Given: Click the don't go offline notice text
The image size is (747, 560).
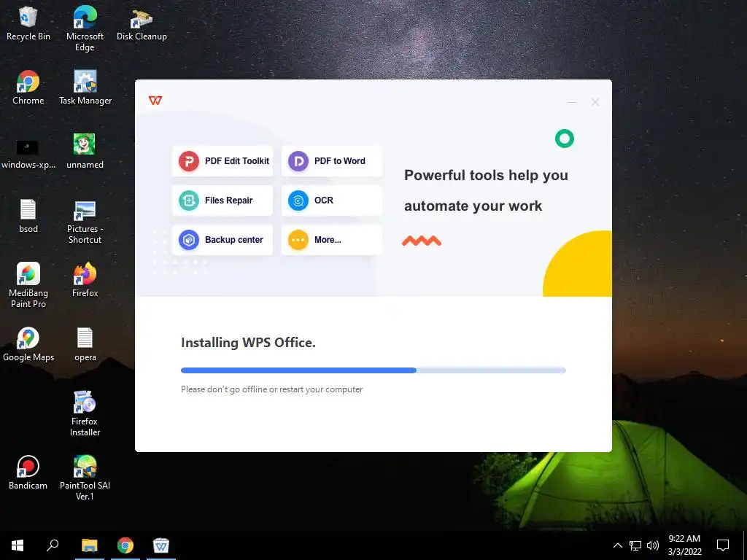Looking at the screenshot, I should [271, 389].
